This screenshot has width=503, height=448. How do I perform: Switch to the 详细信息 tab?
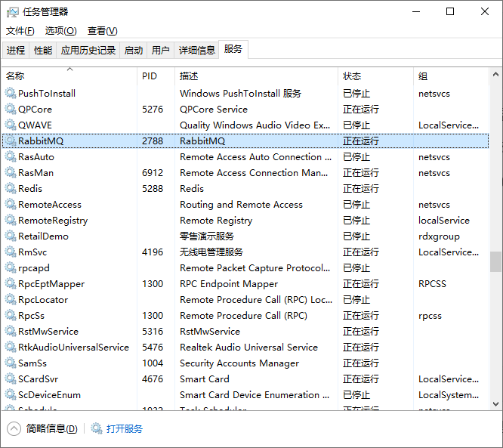click(196, 51)
